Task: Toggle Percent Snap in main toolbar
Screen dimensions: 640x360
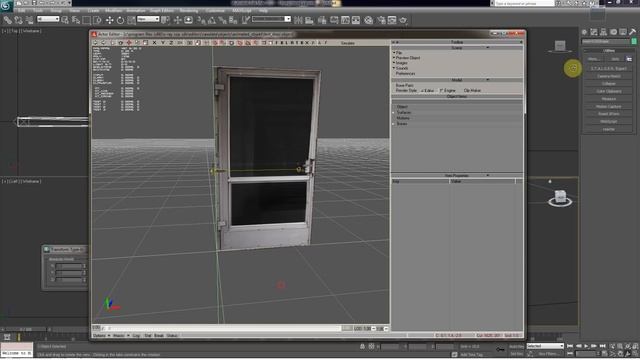Action: click(222, 20)
